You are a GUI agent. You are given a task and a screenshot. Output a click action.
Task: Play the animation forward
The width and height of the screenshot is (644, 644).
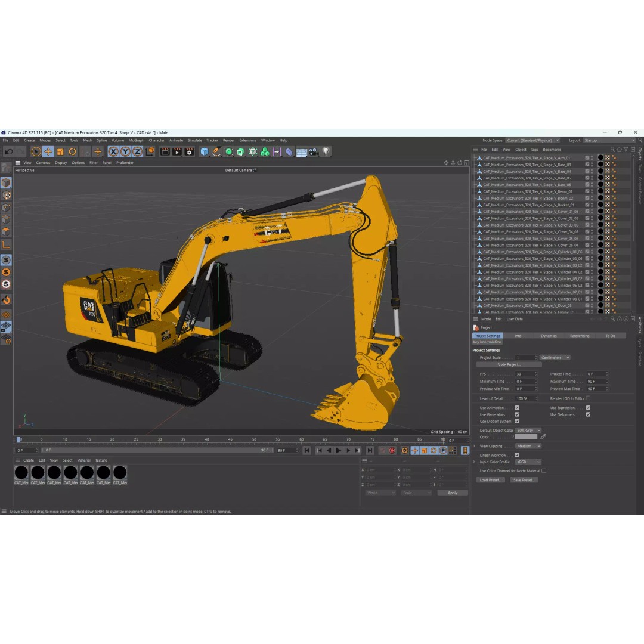click(x=338, y=451)
